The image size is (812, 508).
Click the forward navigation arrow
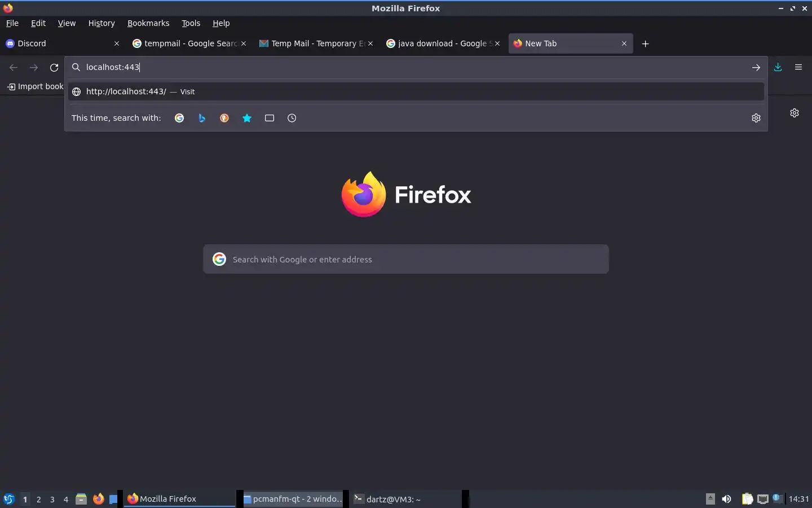34,68
